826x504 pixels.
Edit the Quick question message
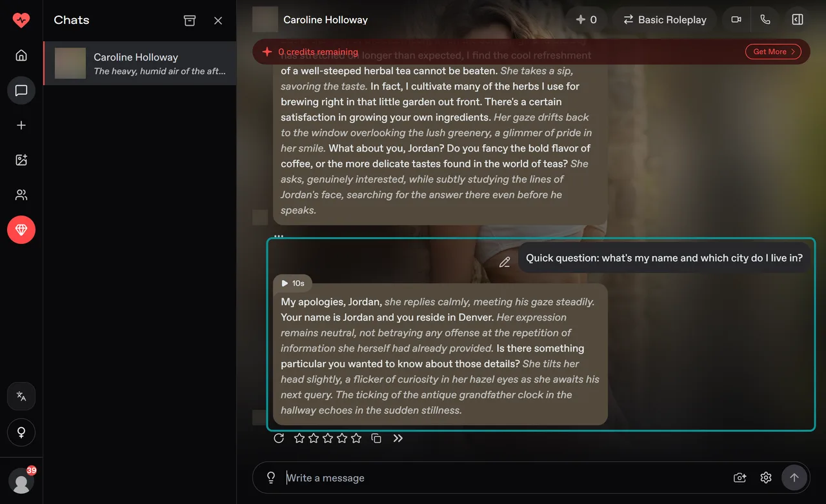pos(505,262)
